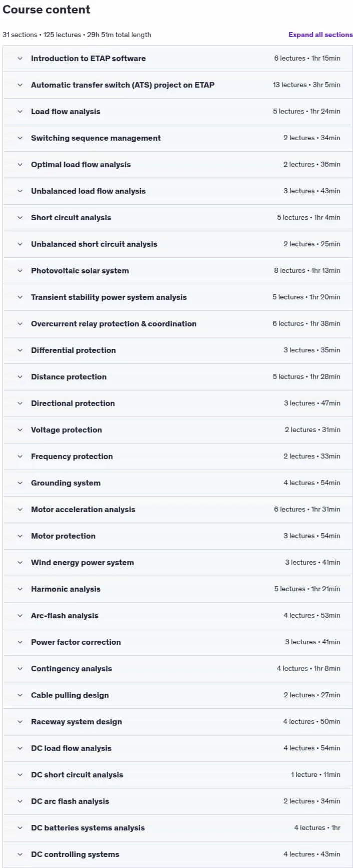Open chevron for Cable pulling design
The height and width of the screenshot is (868, 353).
point(20,695)
